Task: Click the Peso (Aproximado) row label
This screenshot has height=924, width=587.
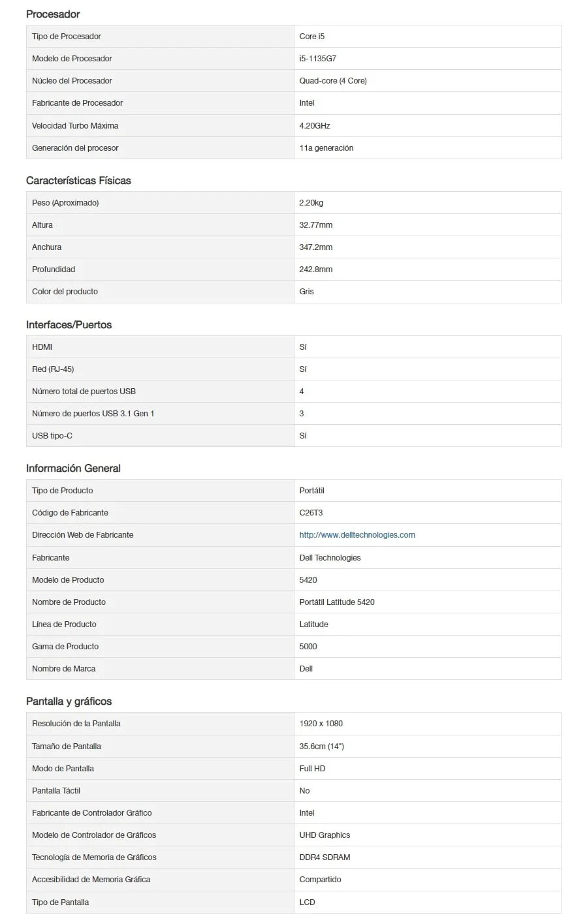Action: (x=65, y=203)
